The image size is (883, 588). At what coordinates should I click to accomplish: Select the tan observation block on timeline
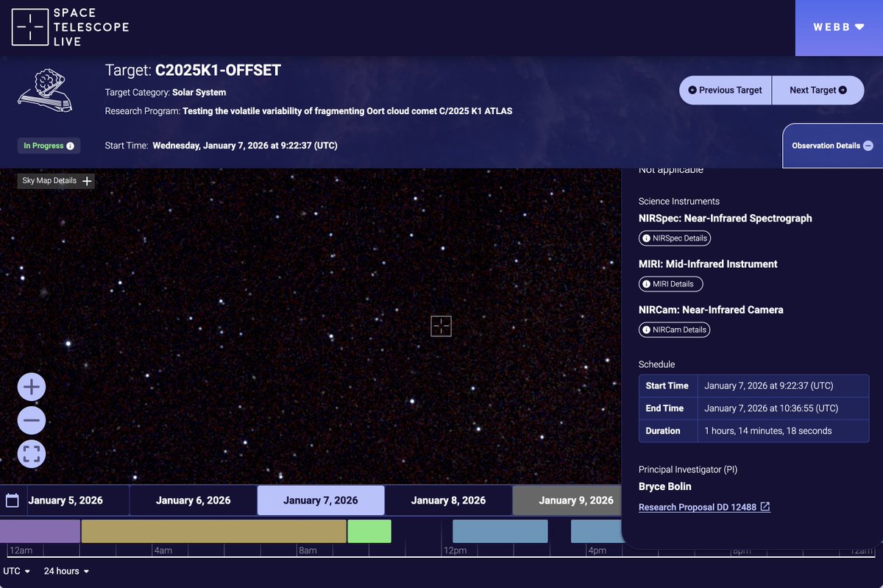tap(213, 531)
